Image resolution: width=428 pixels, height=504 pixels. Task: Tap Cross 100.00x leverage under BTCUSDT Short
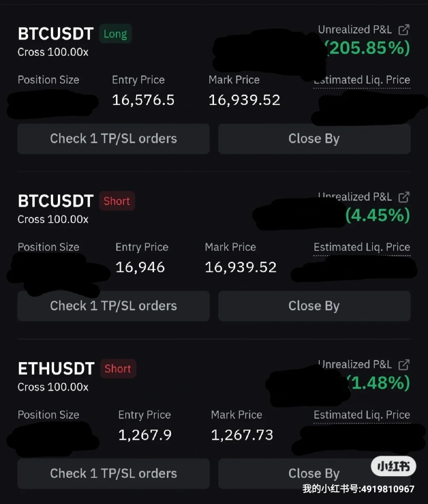pyautogui.click(x=53, y=219)
